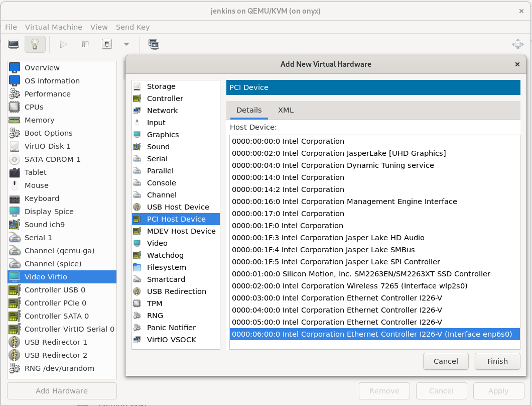Open the View menu
Screen dimensions: 532x406
click(99, 27)
